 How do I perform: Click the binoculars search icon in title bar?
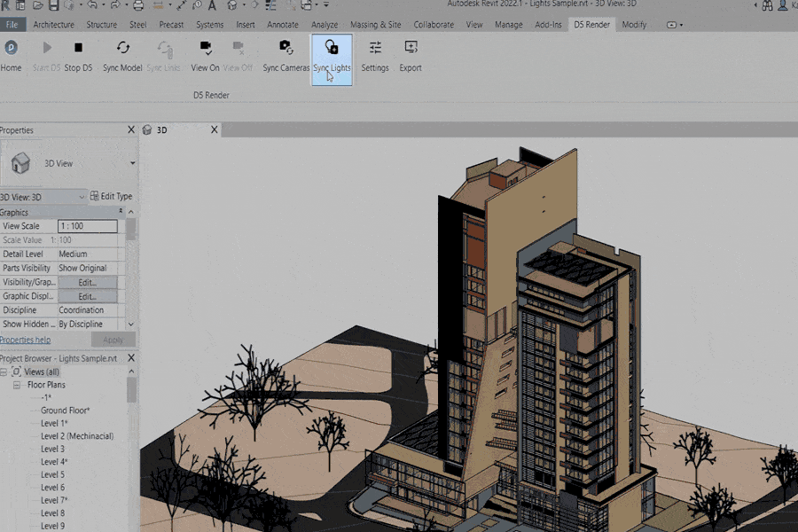pos(768,5)
